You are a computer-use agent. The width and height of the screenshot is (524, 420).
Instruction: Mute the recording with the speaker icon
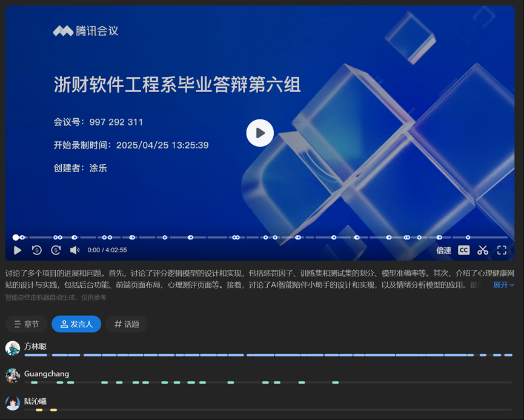click(x=75, y=250)
